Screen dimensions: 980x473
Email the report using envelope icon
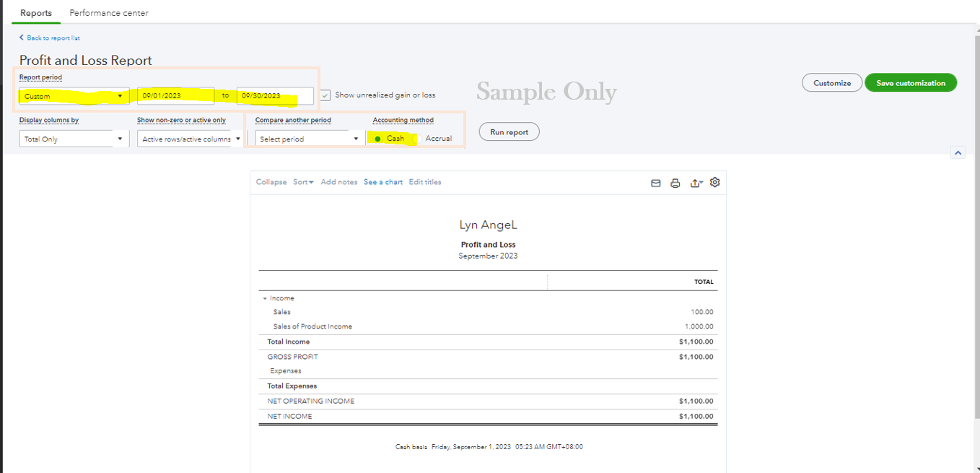pos(656,183)
